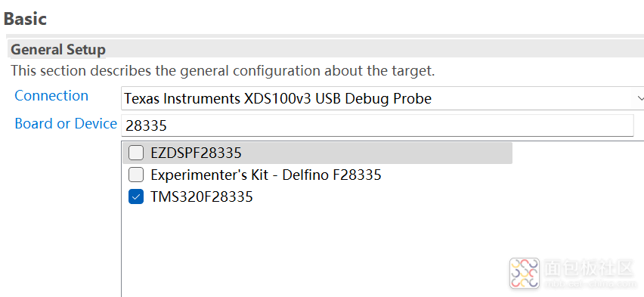Click the 面包板社区 watermark text
The width and height of the screenshot is (644, 297).
(588, 268)
